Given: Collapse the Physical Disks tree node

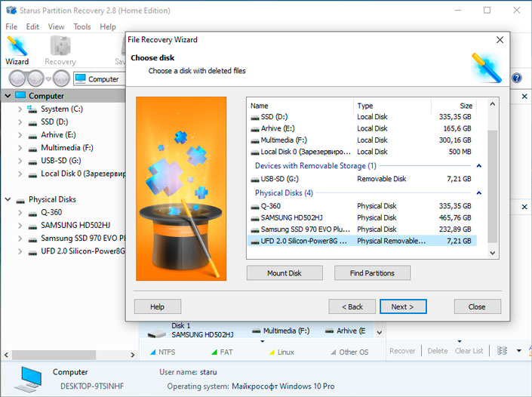Looking at the screenshot, I should (8, 199).
